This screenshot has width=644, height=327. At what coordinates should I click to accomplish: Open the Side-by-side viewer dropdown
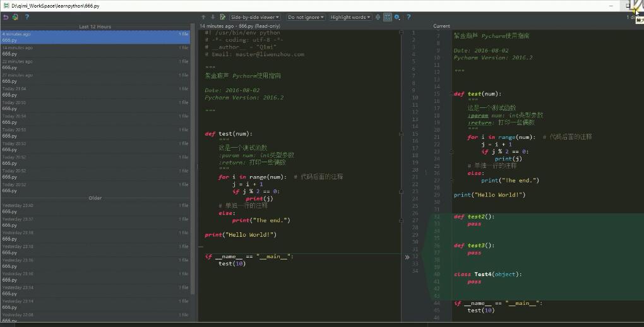coord(254,17)
